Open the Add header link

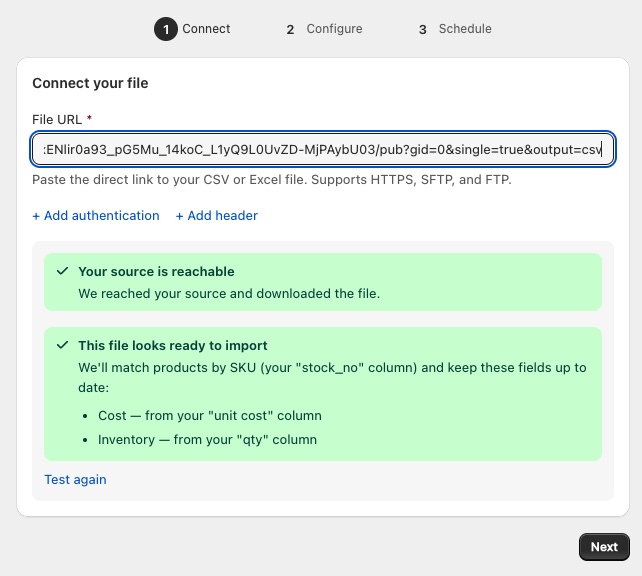pyautogui.click(x=217, y=216)
